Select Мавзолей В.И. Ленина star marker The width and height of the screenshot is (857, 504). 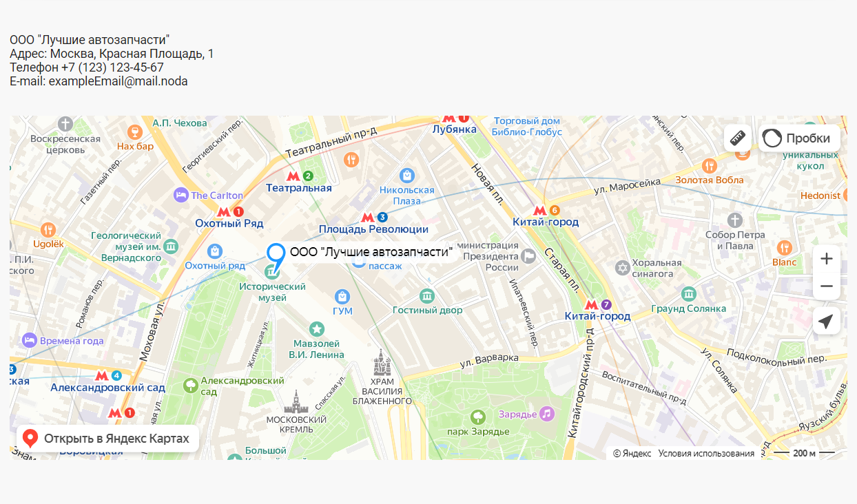click(317, 329)
